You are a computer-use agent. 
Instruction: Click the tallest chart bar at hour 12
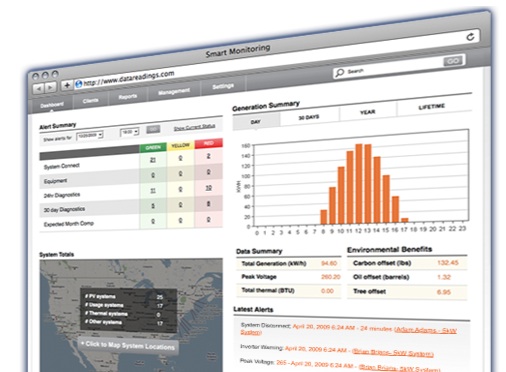pos(359,183)
